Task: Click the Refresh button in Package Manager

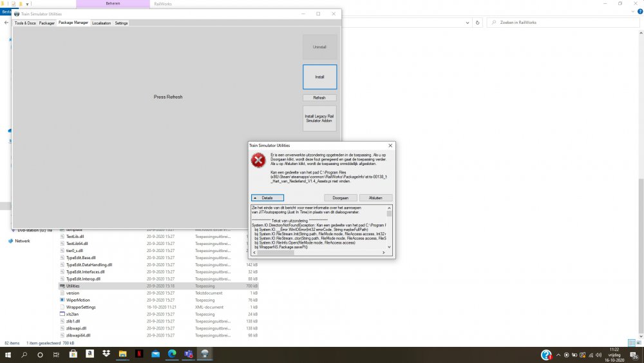Action: pos(319,98)
